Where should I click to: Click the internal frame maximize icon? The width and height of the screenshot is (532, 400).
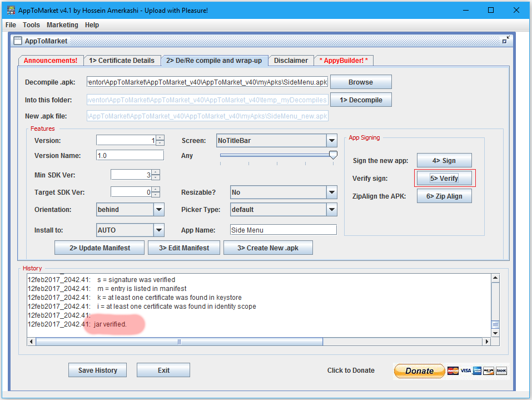tap(506, 39)
